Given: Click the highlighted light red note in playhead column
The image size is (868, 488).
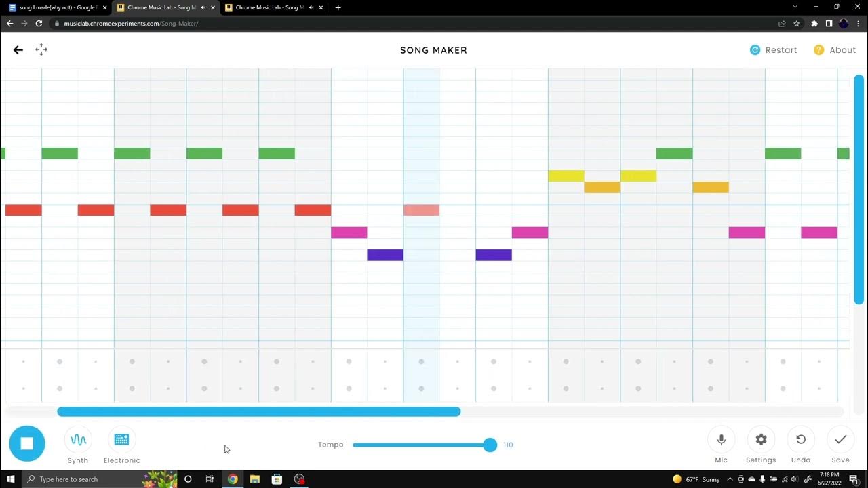Looking at the screenshot, I should 422,210.
